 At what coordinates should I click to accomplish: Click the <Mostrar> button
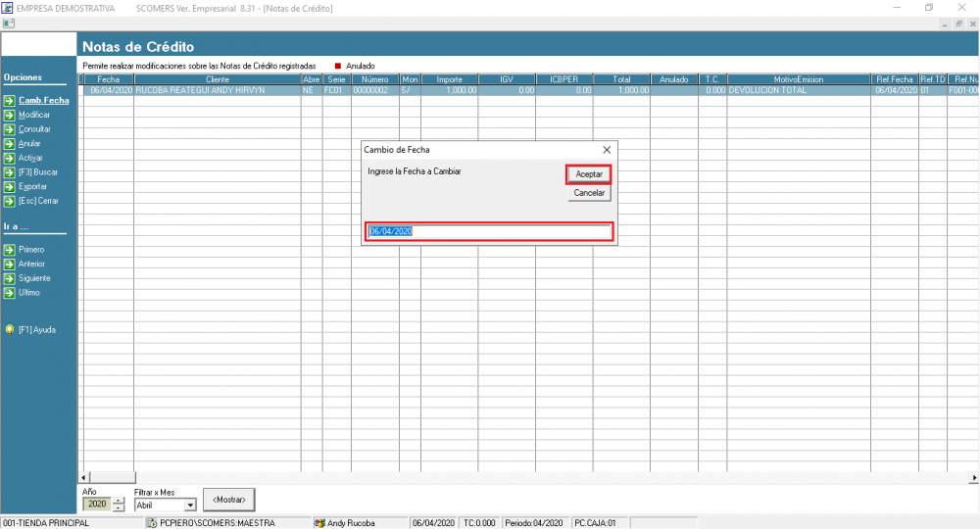(228, 500)
